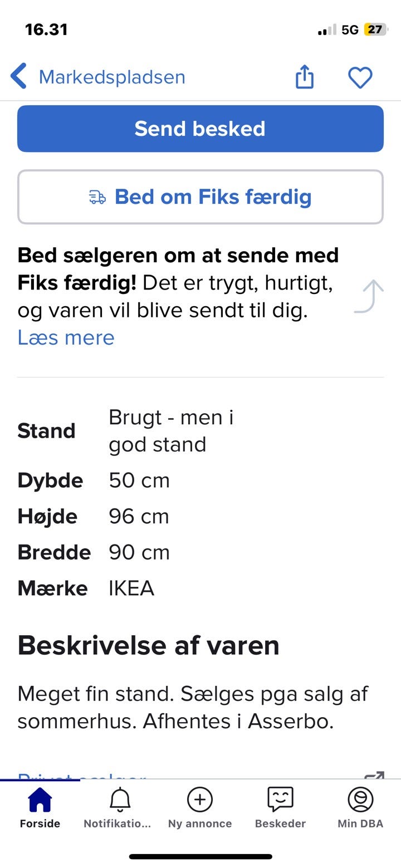Select the Ny annonce tab label
Screen dimensions: 401x868
[x=199, y=824]
